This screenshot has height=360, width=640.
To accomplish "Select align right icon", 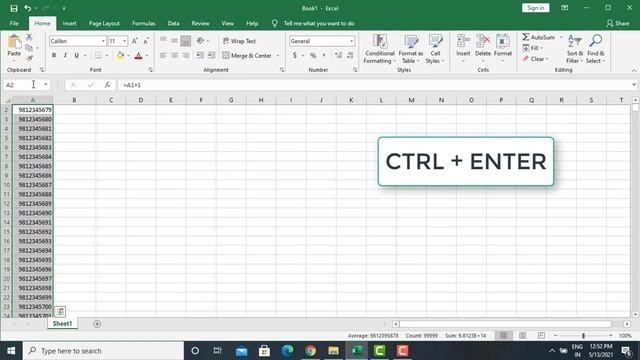I will point(186,56).
